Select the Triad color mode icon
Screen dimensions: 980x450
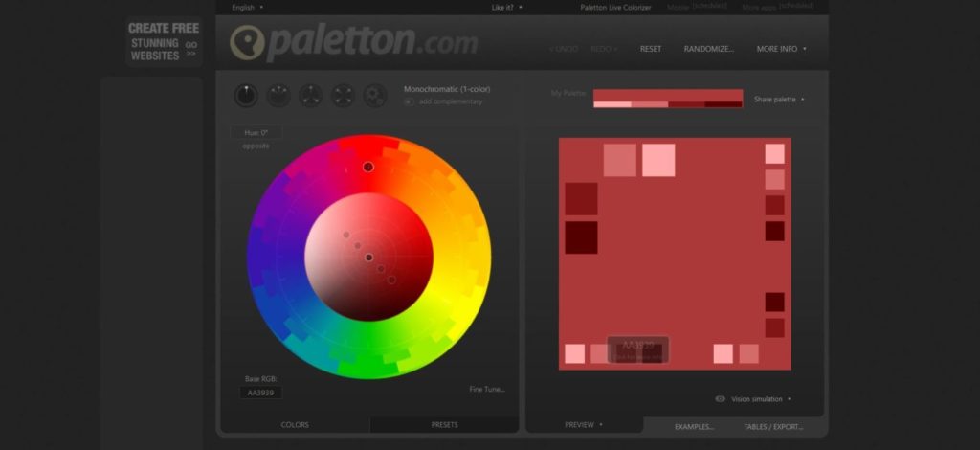coord(311,96)
